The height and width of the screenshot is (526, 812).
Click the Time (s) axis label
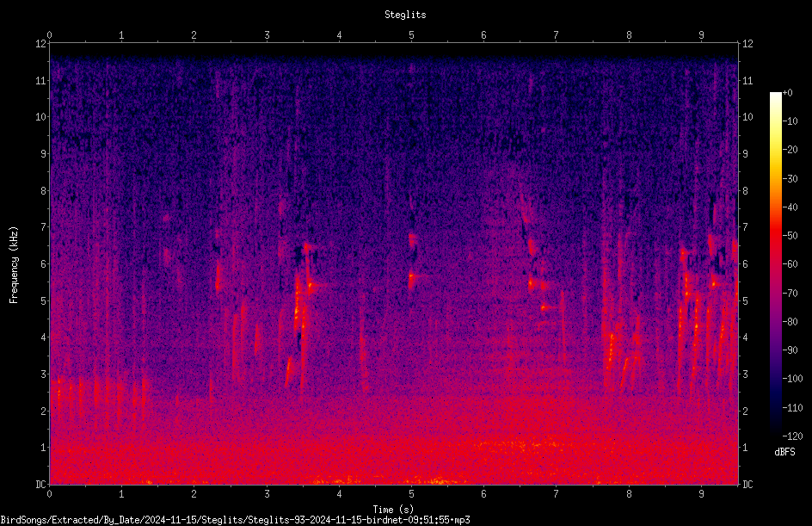pos(393,509)
